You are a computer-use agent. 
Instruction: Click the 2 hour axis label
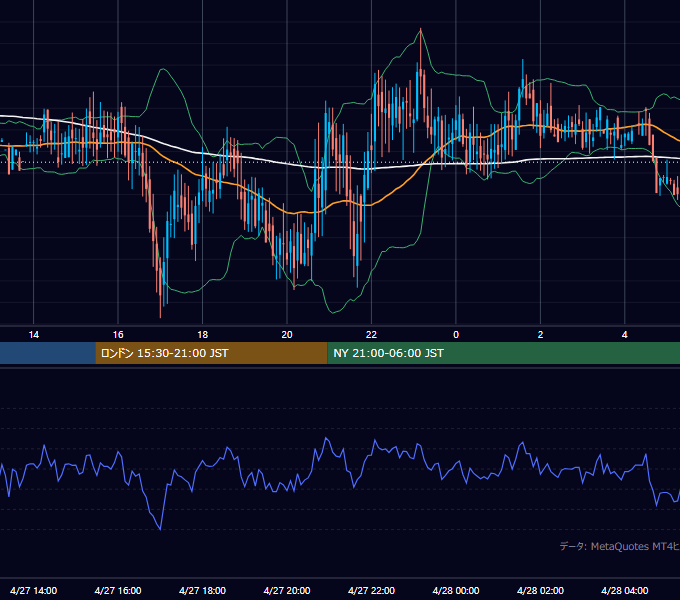540,335
